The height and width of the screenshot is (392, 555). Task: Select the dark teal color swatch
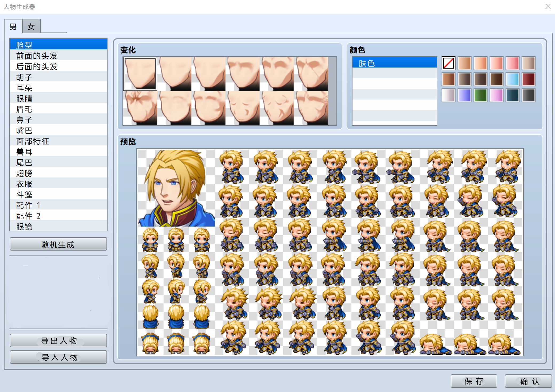coord(513,95)
